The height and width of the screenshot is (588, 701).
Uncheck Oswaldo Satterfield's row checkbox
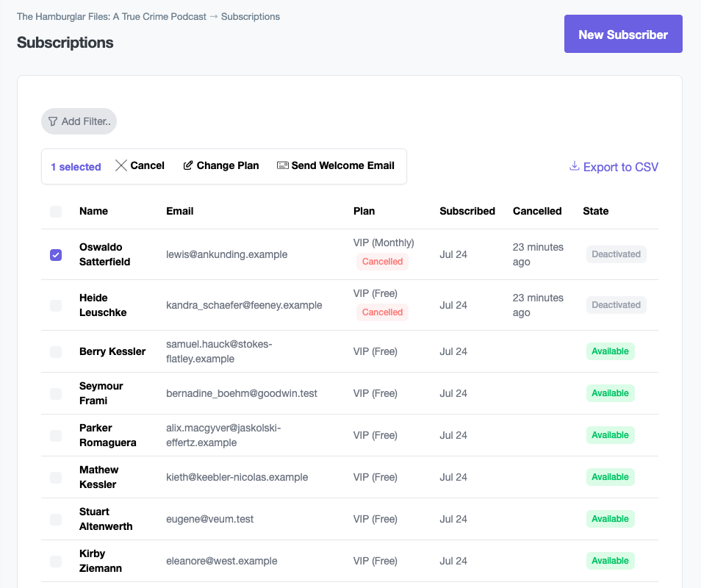pos(56,254)
